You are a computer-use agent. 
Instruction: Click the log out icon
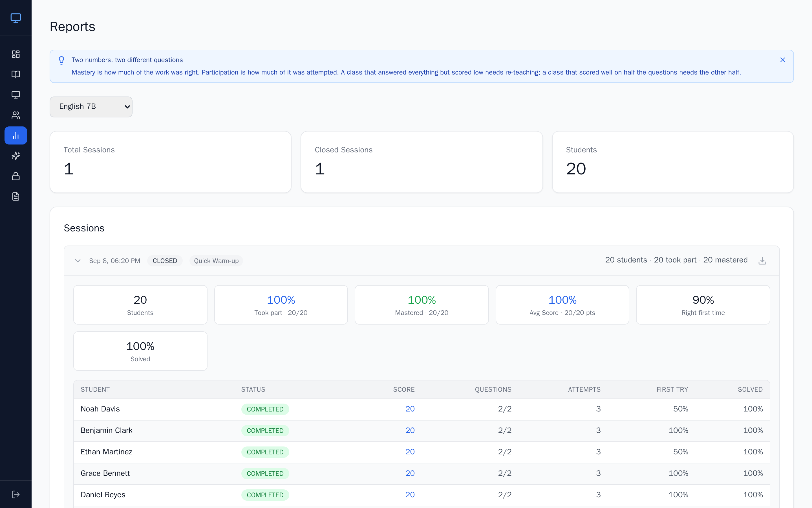[16, 494]
